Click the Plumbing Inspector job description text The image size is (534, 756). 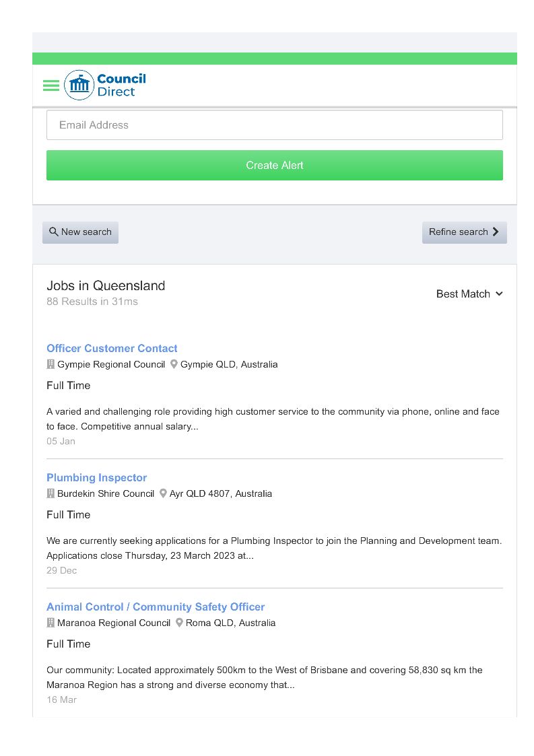click(274, 548)
